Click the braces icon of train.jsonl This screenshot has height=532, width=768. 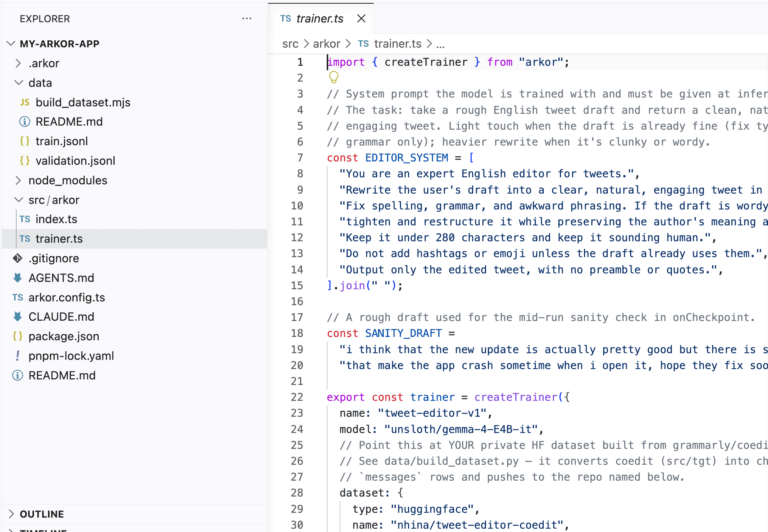pos(25,141)
